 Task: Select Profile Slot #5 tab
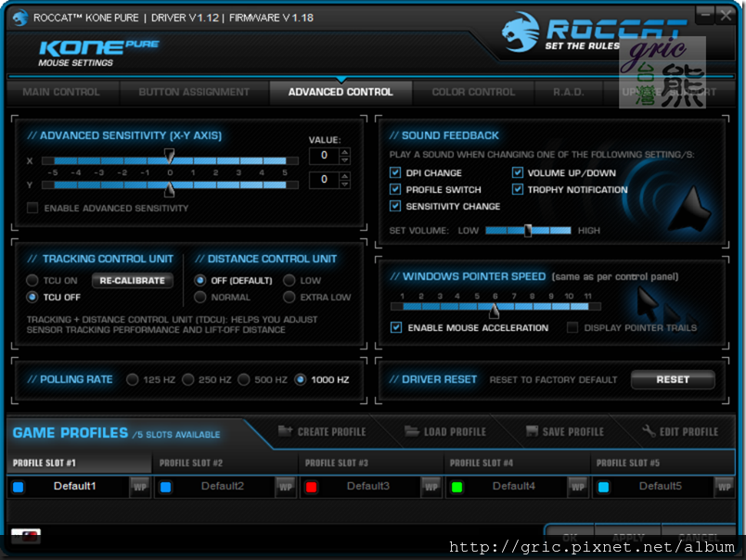coord(662,463)
